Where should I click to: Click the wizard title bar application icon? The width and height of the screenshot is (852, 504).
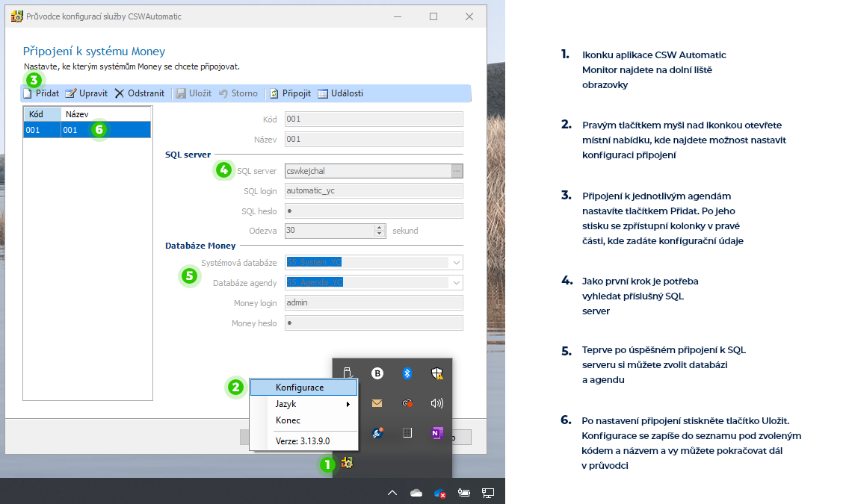coord(17,16)
